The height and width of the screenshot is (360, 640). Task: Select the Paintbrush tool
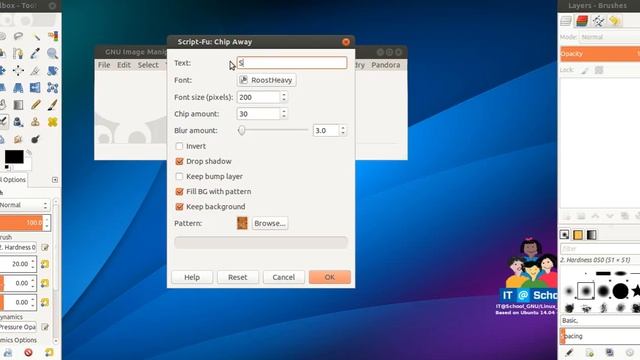[x=53, y=105]
